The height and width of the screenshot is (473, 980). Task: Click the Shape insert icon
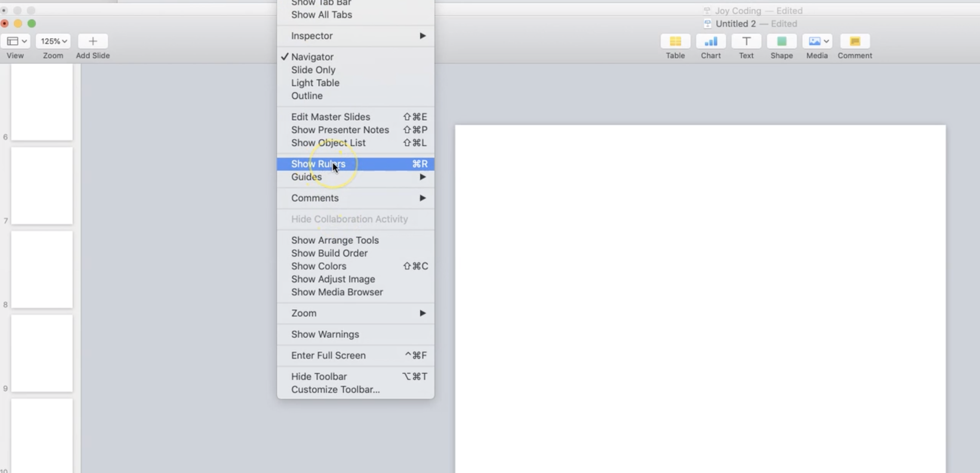[781, 41]
